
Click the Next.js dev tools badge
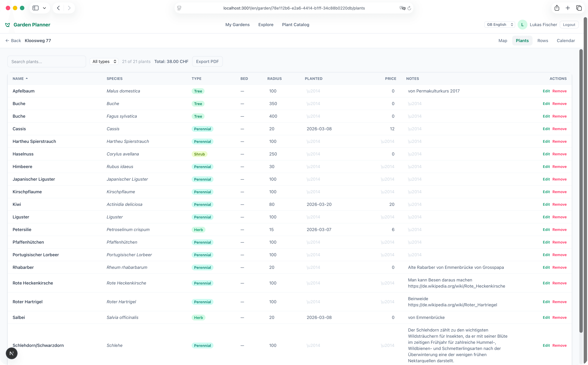tap(12, 353)
